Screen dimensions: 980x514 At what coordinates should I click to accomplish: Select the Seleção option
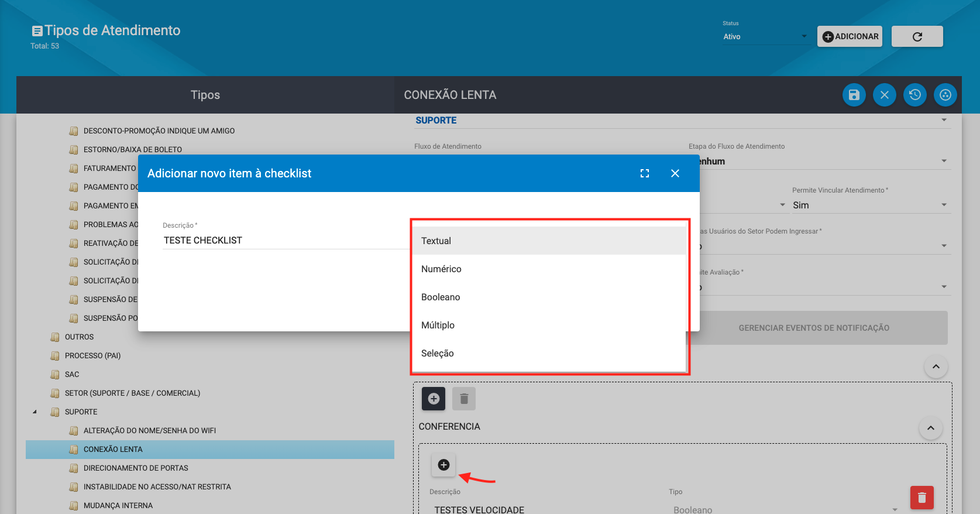coord(549,353)
